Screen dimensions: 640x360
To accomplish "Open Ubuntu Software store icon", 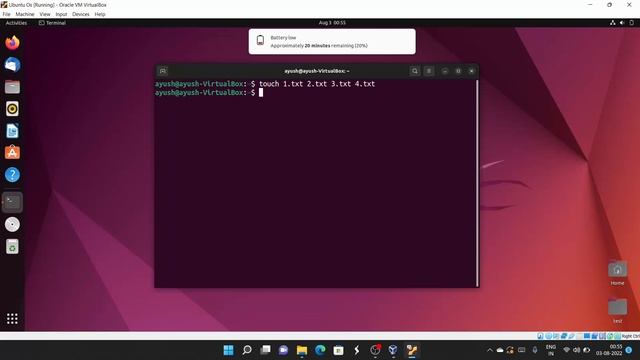I will 12,152.
